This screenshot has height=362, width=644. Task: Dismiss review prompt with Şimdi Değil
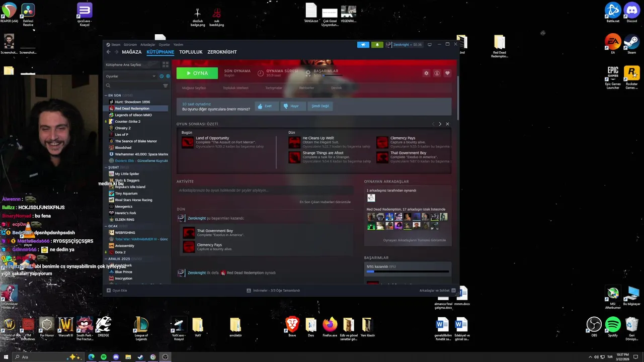(x=320, y=106)
